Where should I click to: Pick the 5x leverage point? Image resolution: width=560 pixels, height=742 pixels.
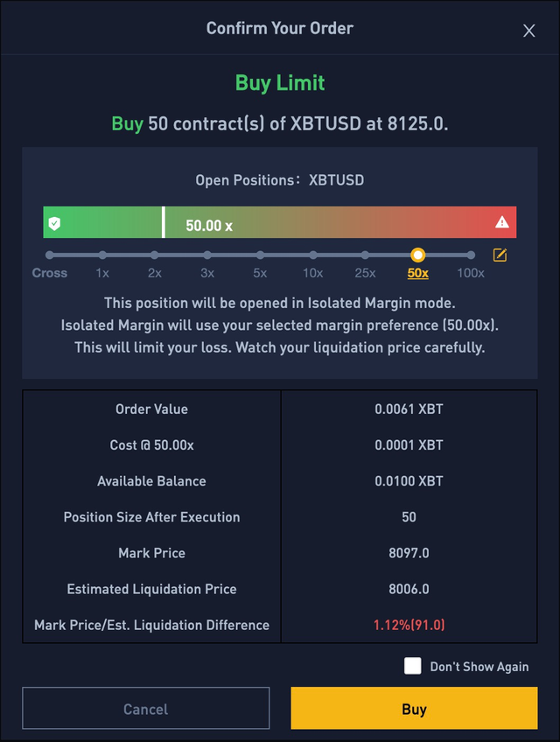[x=260, y=255]
